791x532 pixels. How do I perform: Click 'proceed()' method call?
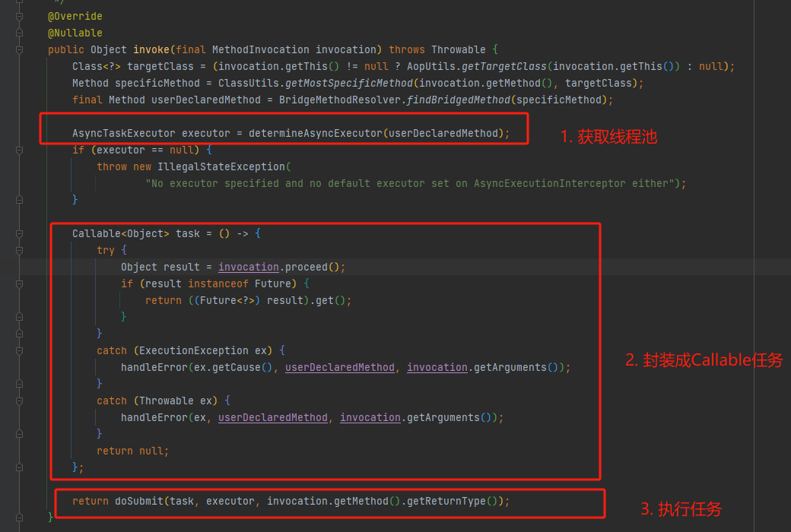pos(313,268)
